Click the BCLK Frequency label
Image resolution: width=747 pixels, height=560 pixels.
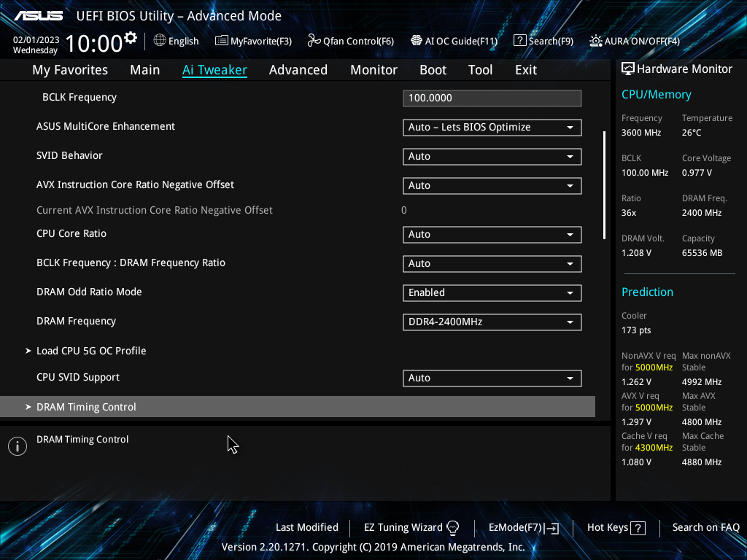point(80,97)
